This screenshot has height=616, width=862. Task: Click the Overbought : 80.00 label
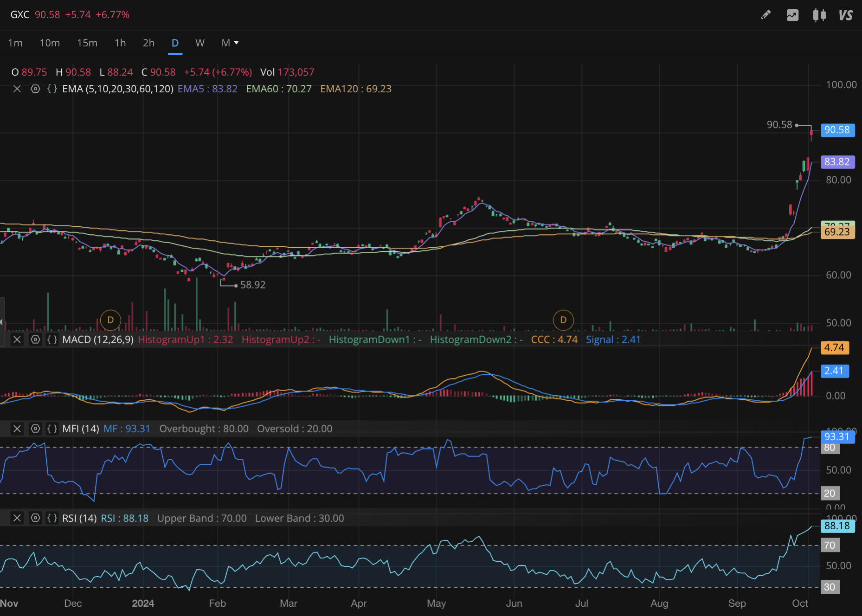tap(204, 429)
